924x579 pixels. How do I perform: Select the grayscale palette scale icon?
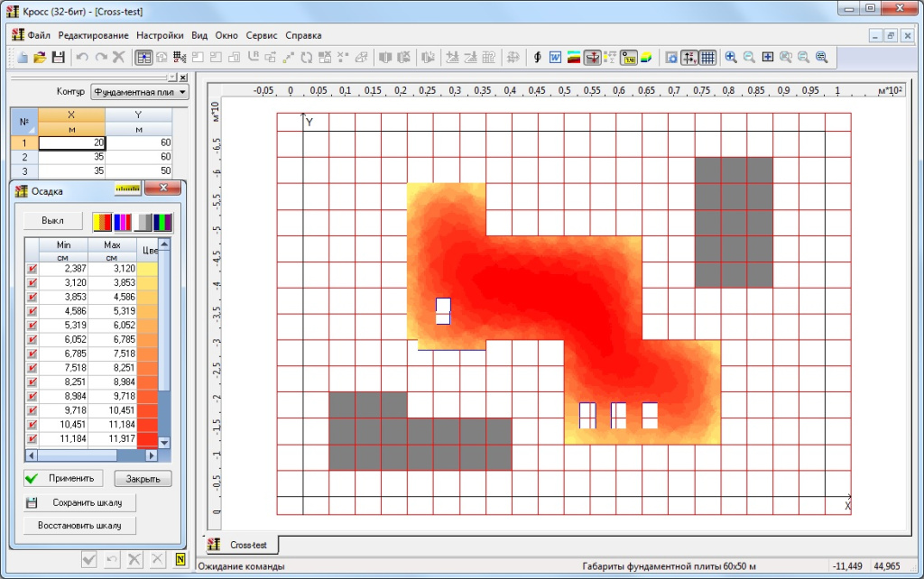152,221
